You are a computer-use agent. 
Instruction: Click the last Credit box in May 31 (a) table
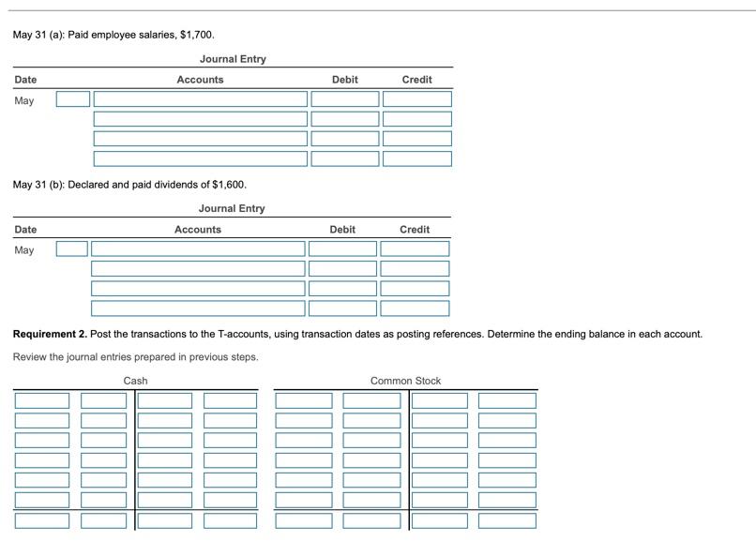416,158
